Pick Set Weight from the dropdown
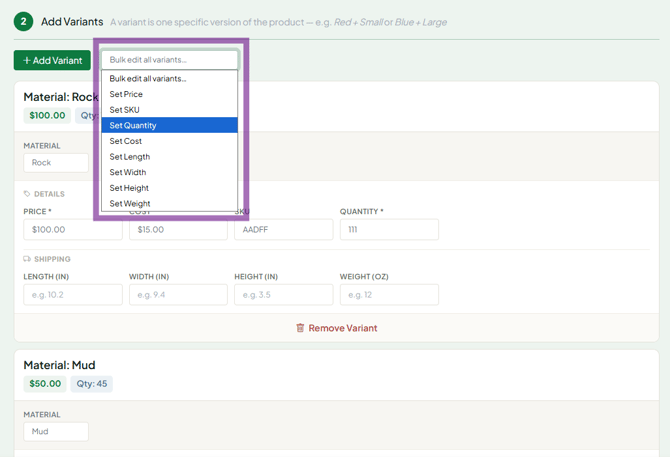Image resolution: width=670 pixels, height=457 pixels. click(169, 203)
